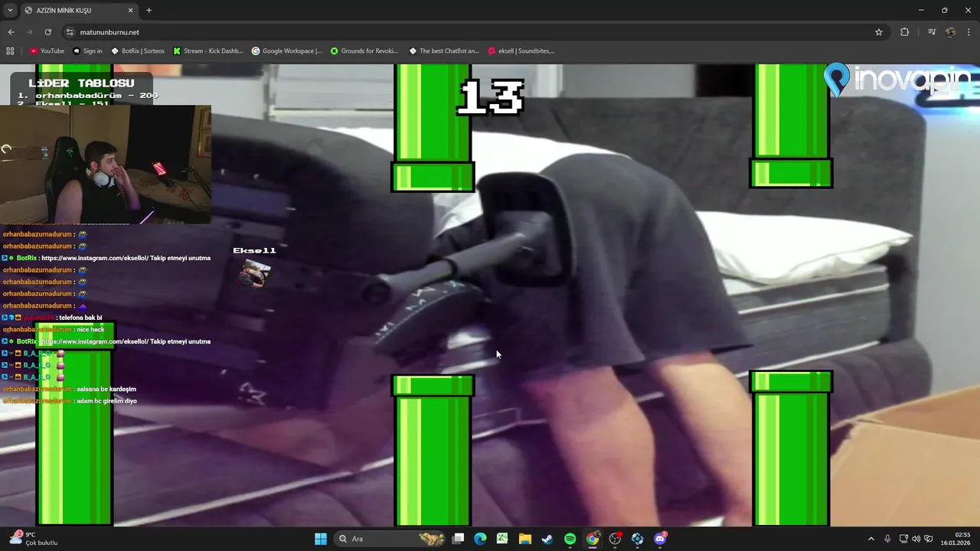Open Excel from the taskbar
This screenshot has width=980, height=551.
tap(502, 539)
